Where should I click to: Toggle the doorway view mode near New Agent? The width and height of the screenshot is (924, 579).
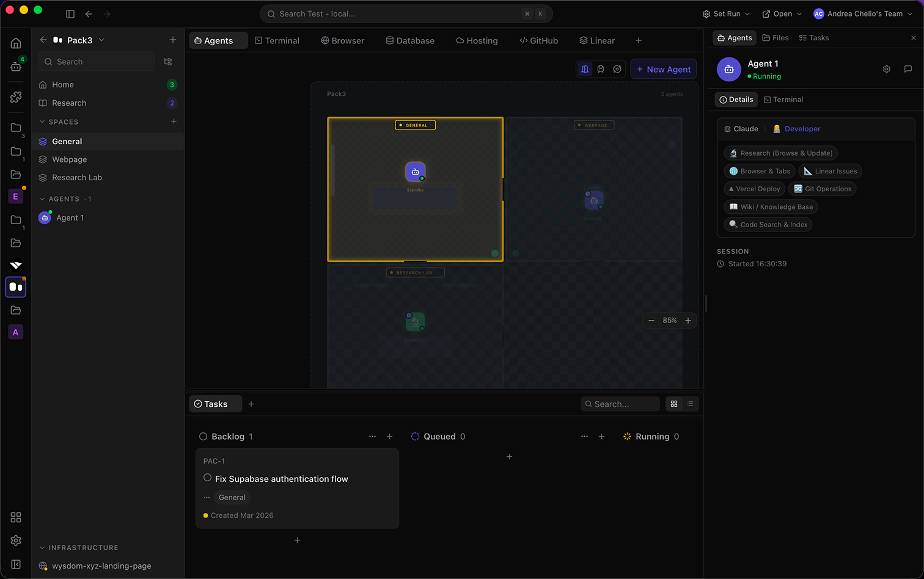tap(584, 69)
